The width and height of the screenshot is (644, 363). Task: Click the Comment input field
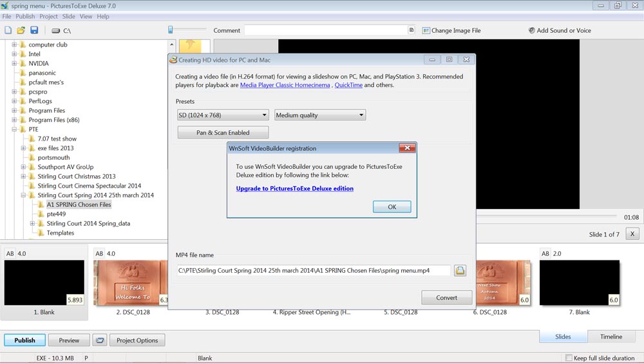point(326,30)
